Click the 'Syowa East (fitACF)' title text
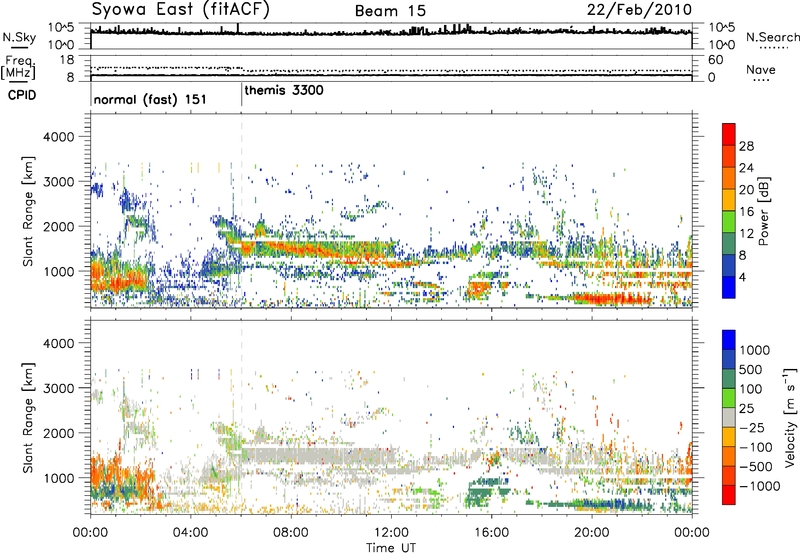 coord(181,10)
